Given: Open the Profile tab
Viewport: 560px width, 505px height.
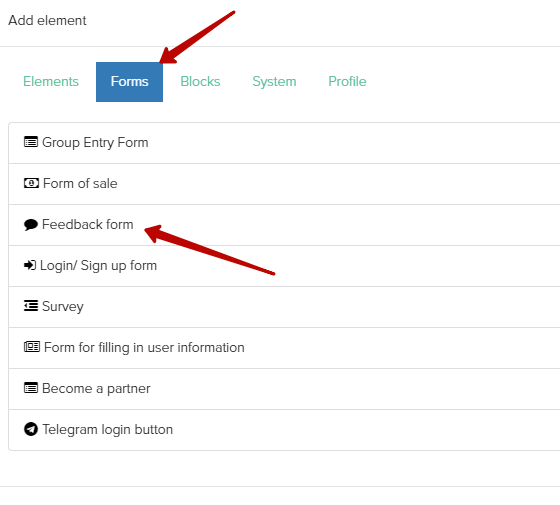Looking at the screenshot, I should 347,81.
